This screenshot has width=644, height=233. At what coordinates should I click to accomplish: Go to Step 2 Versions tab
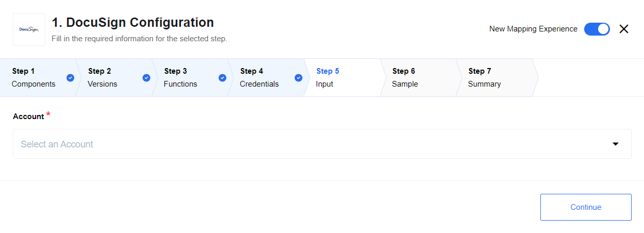[114, 77]
